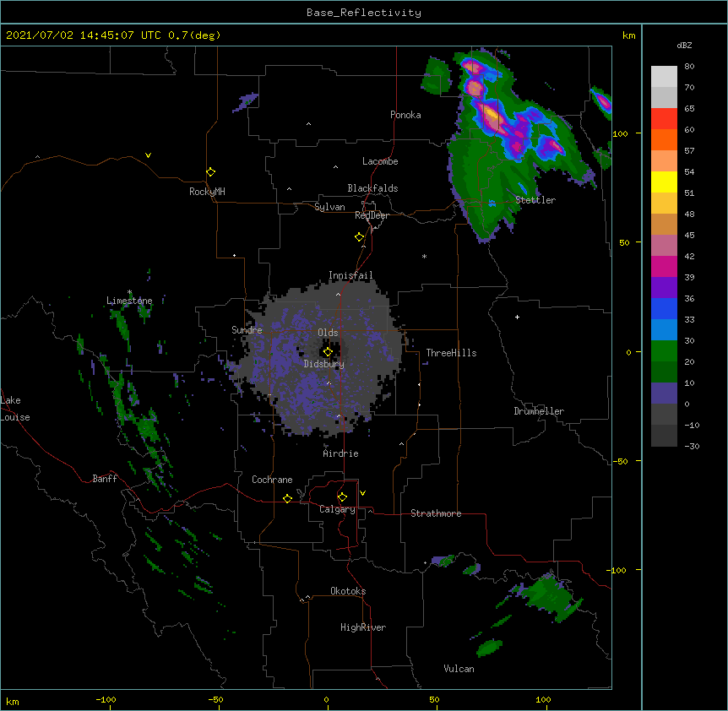Pick the slate 10-0 dBZ legend color
Image resolution: width=728 pixels, height=711 pixels.
point(664,393)
